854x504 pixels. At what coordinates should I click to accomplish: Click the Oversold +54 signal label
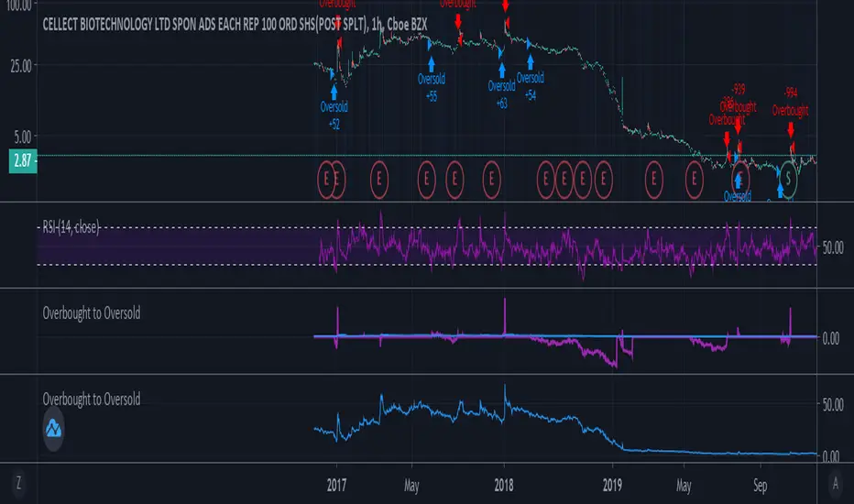coord(531,86)
